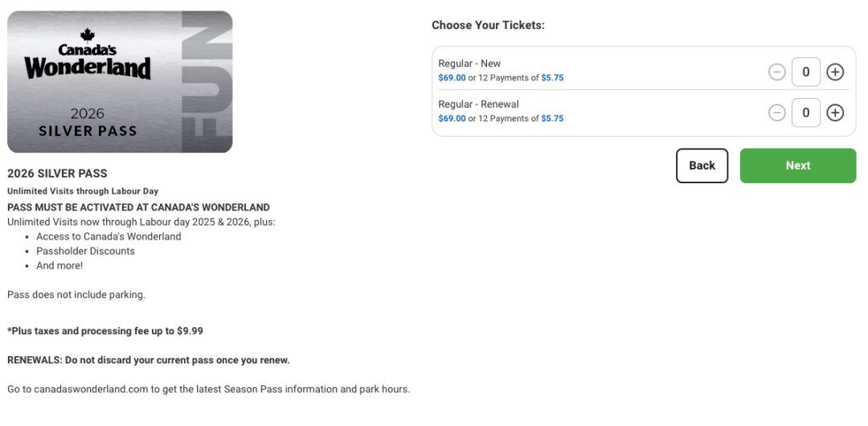Click the 2026 SILVER PASS heading
Image resolution: width=868 pixels, height=426 pixels.
pyautogui.click(x=57, y=174)
